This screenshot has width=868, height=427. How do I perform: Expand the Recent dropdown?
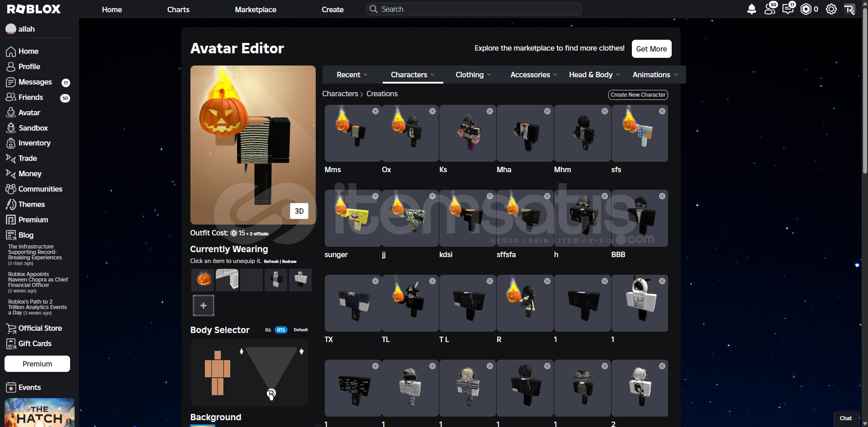(352, 75)
